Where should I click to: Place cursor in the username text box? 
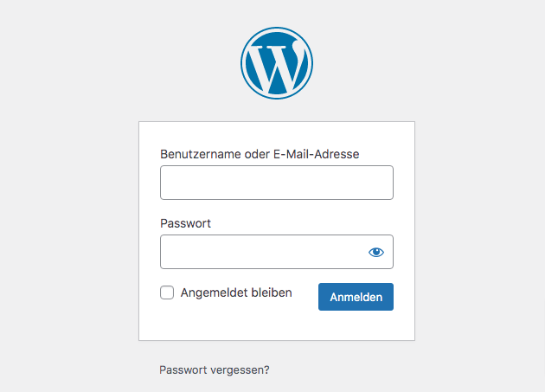[x=277, y=183]
